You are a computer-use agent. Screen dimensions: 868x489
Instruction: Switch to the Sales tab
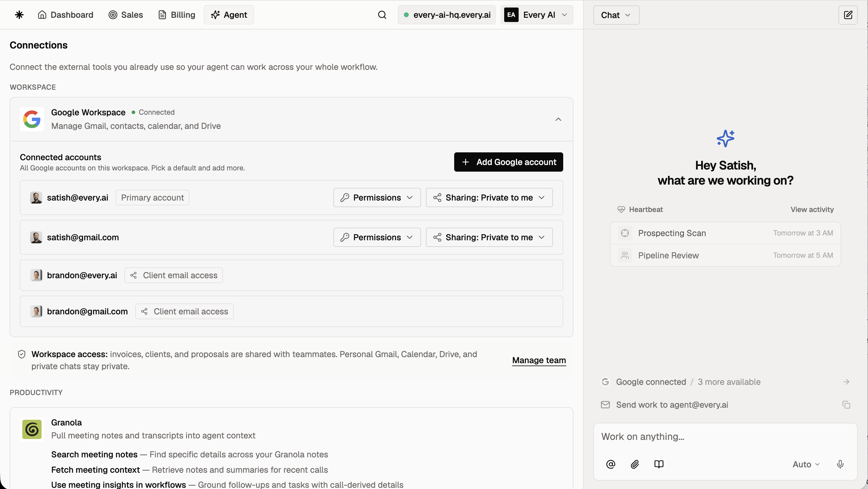click(126, 15)
